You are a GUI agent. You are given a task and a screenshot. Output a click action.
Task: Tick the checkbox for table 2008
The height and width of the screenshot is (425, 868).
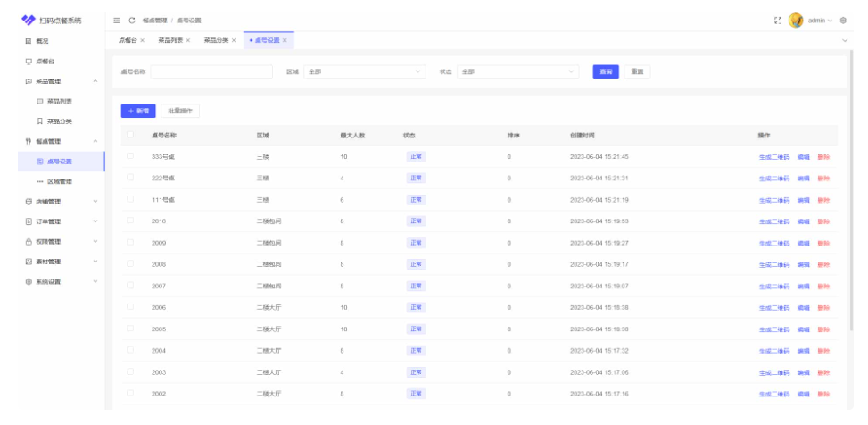[130, 263]
